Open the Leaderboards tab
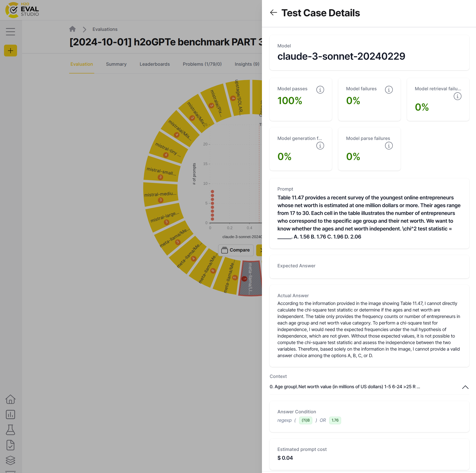This screenshot has height=473, width=476. (155, 64)
